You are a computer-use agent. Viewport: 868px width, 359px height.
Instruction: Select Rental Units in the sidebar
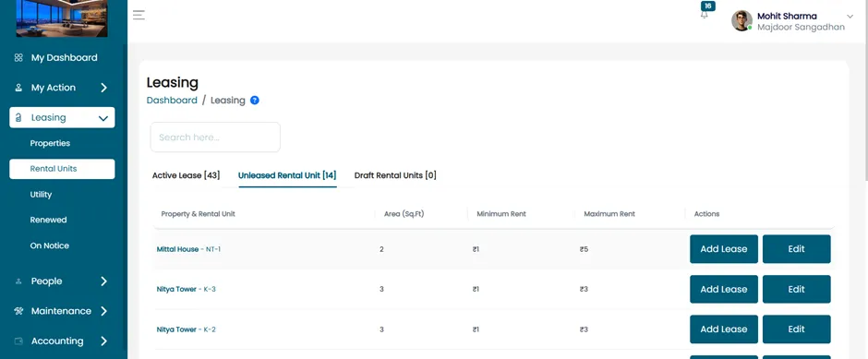coord(62,169)
